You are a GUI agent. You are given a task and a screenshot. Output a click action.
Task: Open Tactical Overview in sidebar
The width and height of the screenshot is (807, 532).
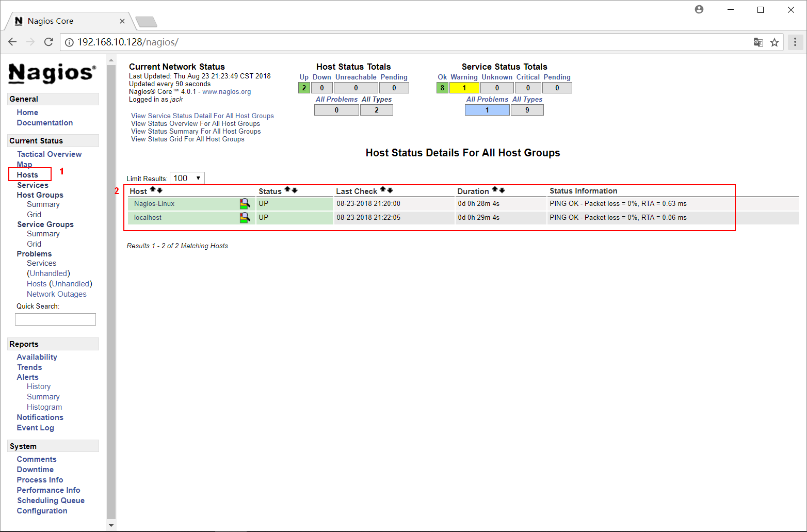50,154
